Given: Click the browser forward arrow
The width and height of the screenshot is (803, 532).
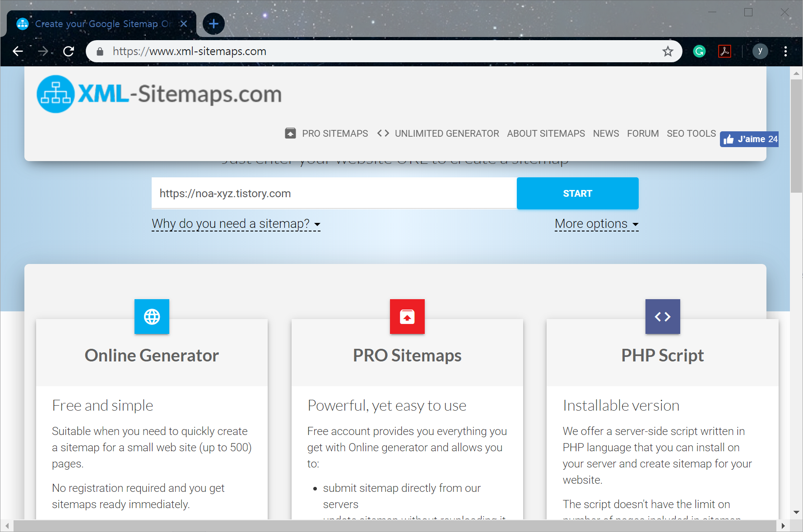Looking at the screenshot, I should click(43, 51).
